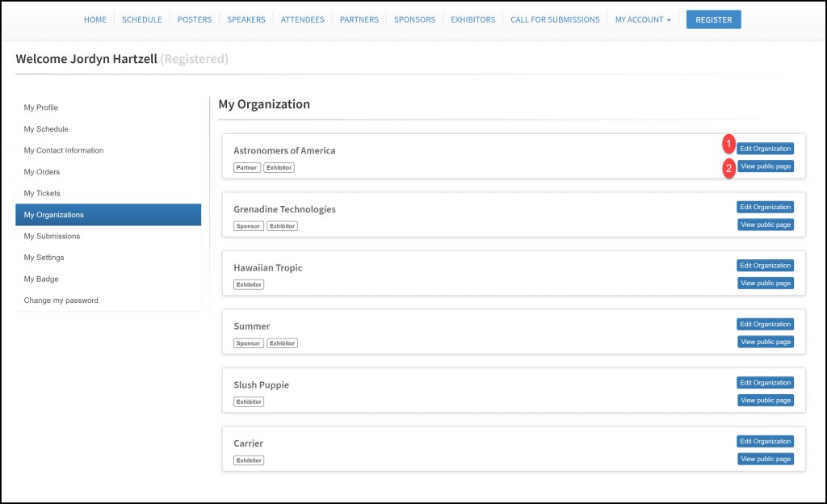Go to My Settings

[108, 258]
